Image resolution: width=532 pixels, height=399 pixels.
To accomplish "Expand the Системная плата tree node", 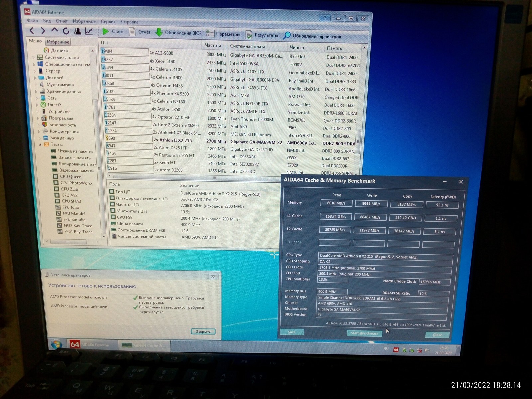I will 34,57.
